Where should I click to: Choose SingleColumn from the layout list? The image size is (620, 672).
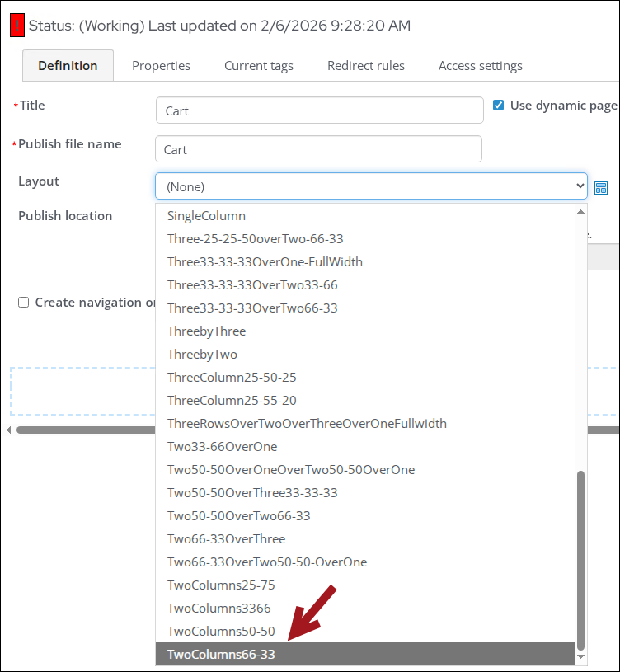pyautogui.click(x=206, y=216)
